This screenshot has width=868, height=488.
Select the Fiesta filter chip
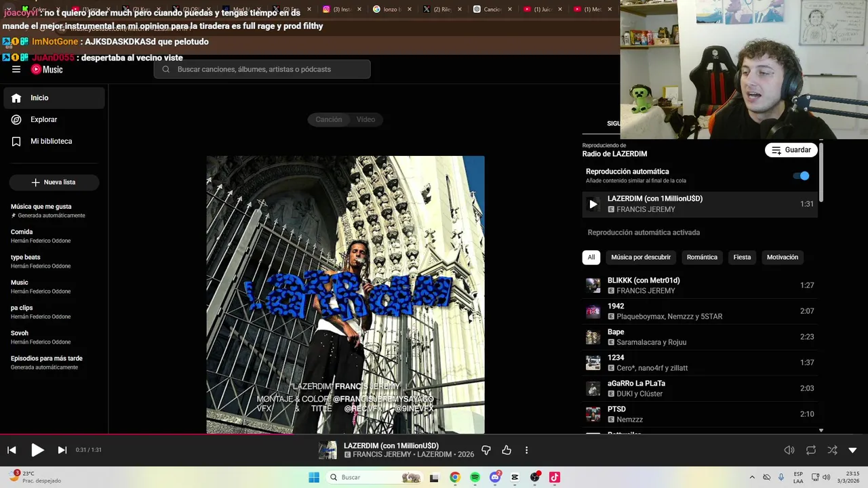[x=742, y=258]
